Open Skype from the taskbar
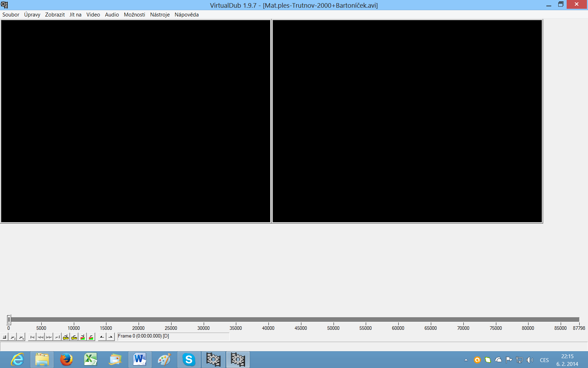This screenshot has width=588, height=368. [189, 360]
